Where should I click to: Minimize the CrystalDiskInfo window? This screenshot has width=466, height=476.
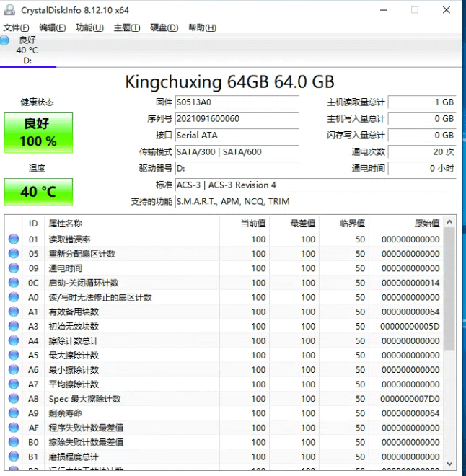[x=384, y=10]
